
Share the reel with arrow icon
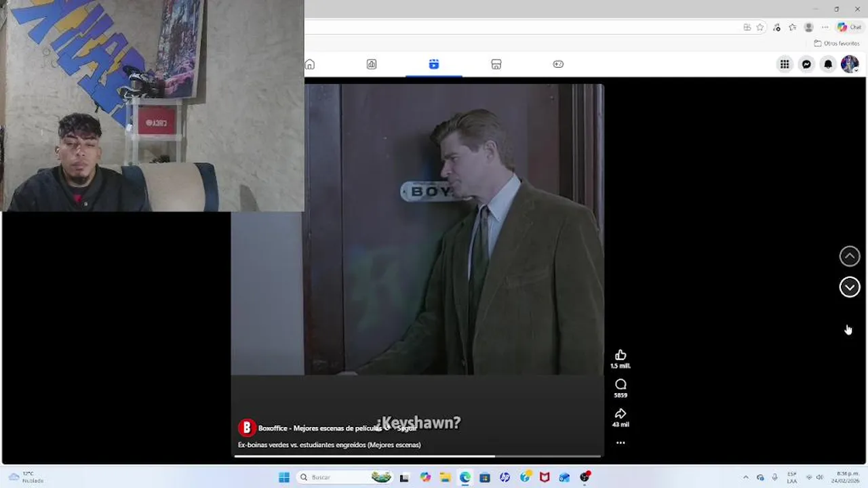point(620,413)
